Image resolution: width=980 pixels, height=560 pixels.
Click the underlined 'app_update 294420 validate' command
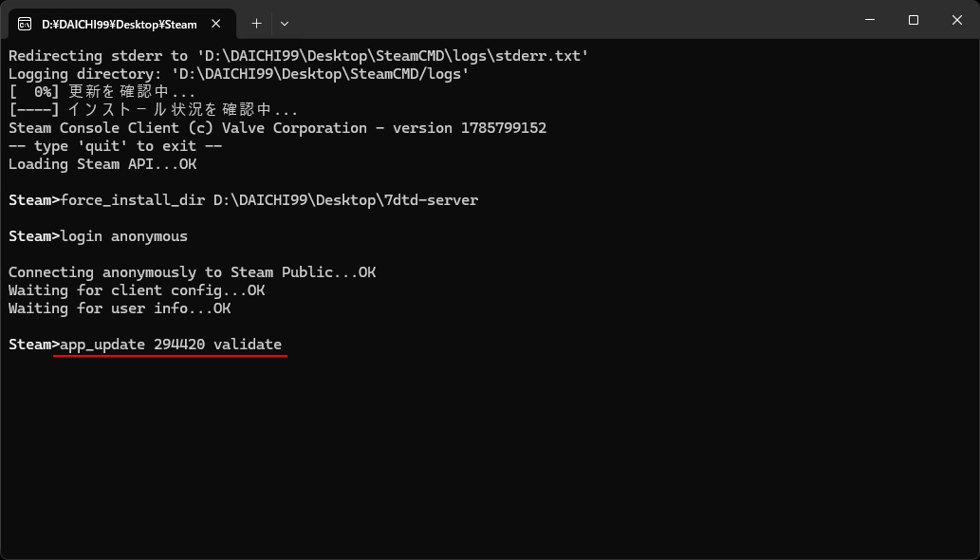coord(171,345)
